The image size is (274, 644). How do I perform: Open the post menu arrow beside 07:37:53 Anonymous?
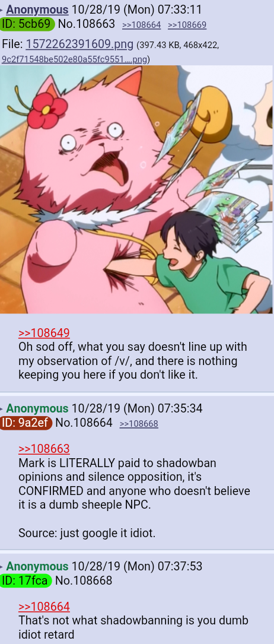point(2,566)
